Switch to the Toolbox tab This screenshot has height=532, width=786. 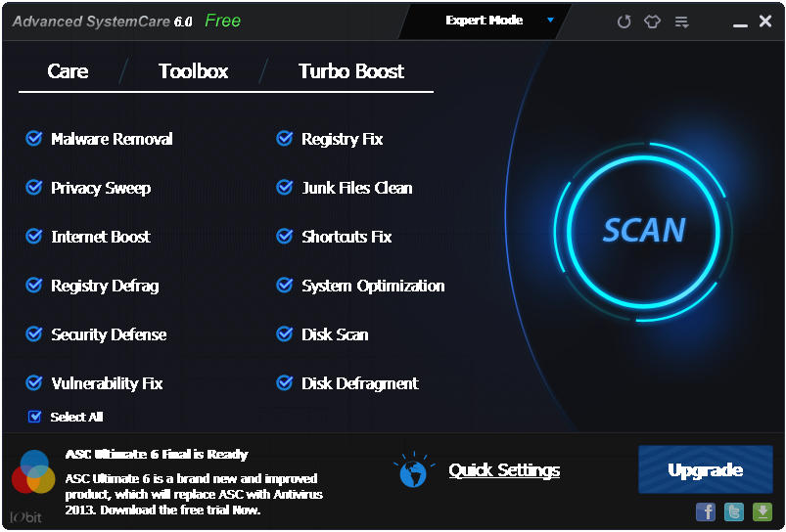click(x=193, y=71)
